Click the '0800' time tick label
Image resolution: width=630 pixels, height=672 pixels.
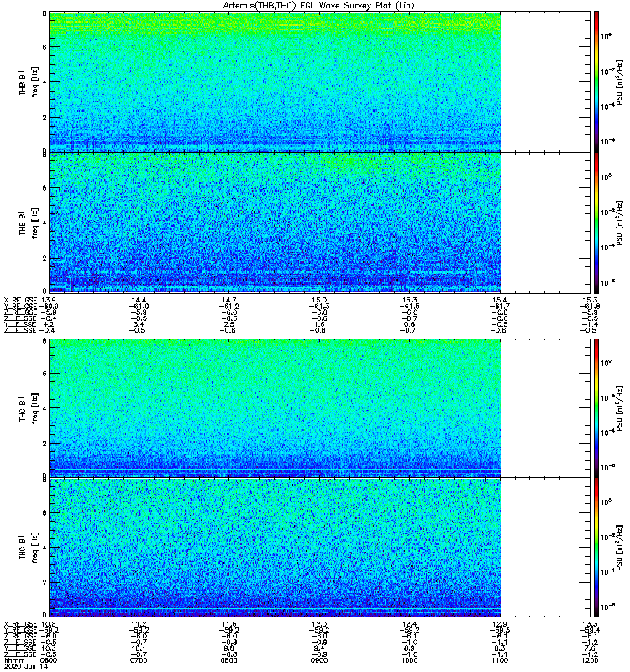click(228, 660)
